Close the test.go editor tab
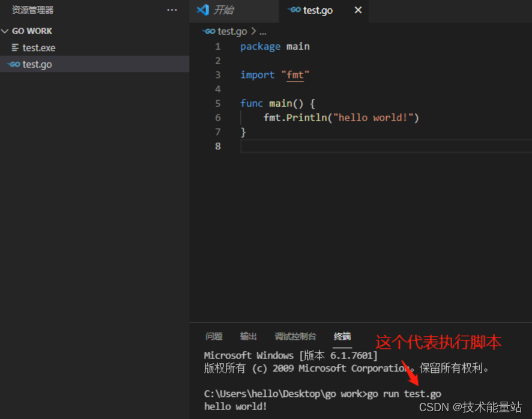 tap(358, 10)
